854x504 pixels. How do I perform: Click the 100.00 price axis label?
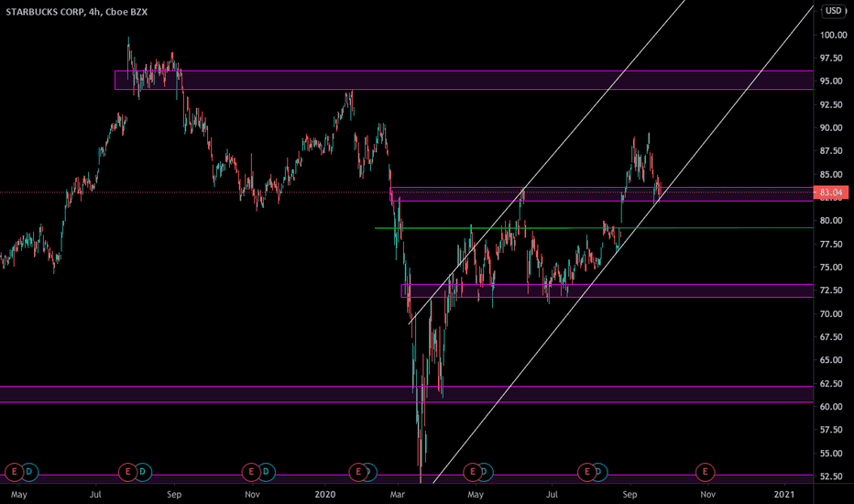click(834, 35)
